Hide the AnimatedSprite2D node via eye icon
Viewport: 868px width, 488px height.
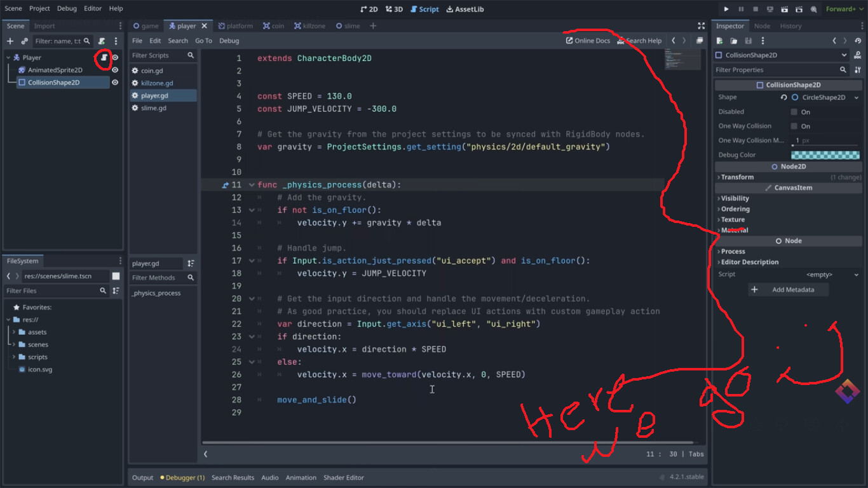115,70
